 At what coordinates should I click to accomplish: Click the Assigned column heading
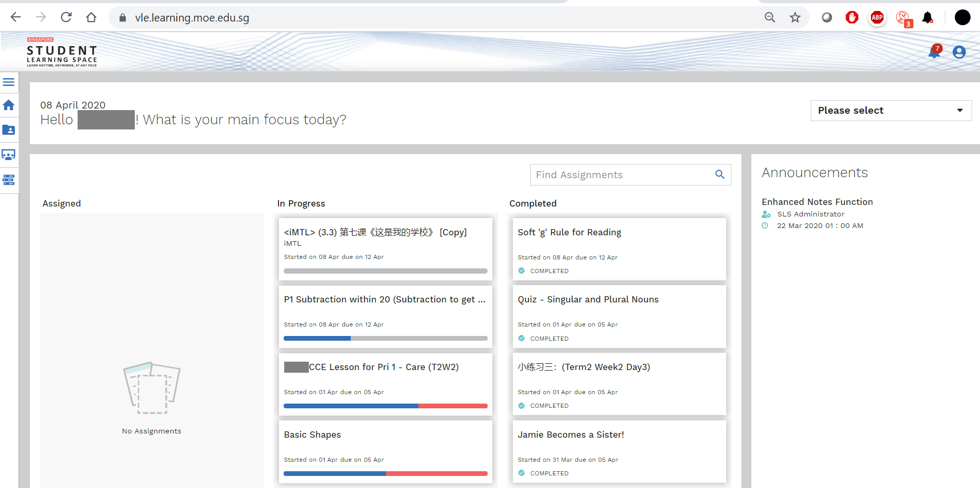click(62, 203)
